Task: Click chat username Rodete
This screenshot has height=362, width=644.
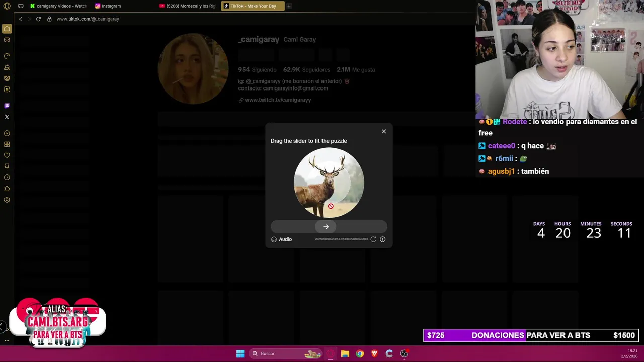Action: click(514, 122)
